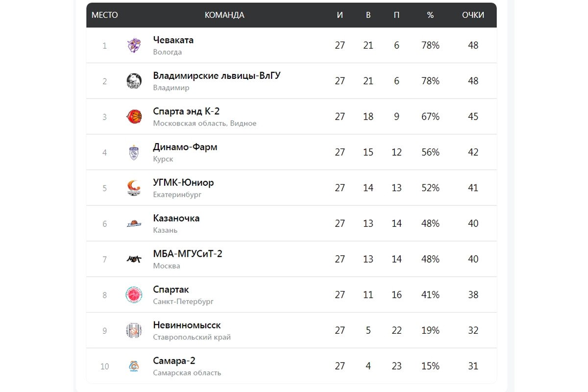
Task: Click the Самара-2 team logo
Action: (134, 366)
